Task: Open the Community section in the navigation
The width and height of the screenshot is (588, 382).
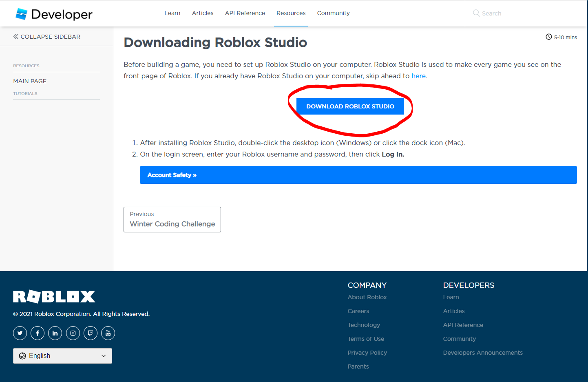Action: tap(333, 13)
